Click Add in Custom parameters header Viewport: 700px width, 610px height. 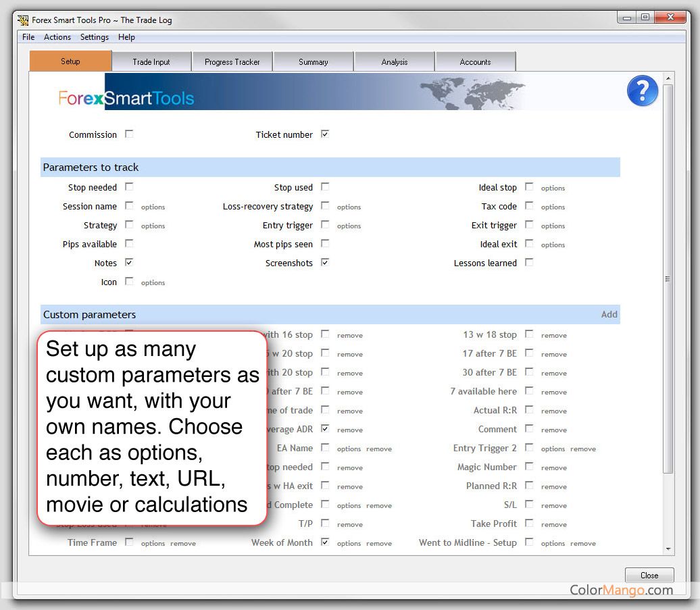(609, 314)
